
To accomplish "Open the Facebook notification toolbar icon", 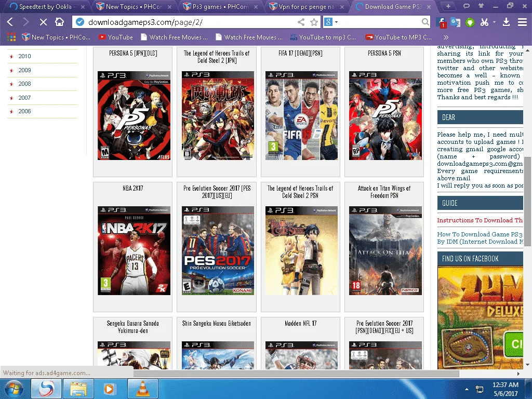I will [441, 22].
